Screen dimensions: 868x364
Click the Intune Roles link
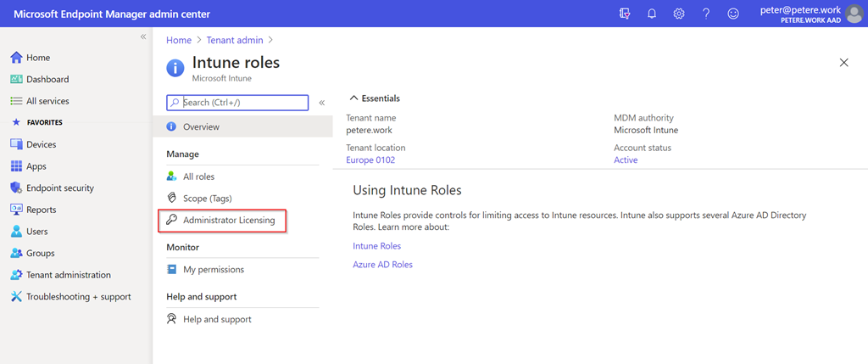pyautogui.click(x=376, y=246)
